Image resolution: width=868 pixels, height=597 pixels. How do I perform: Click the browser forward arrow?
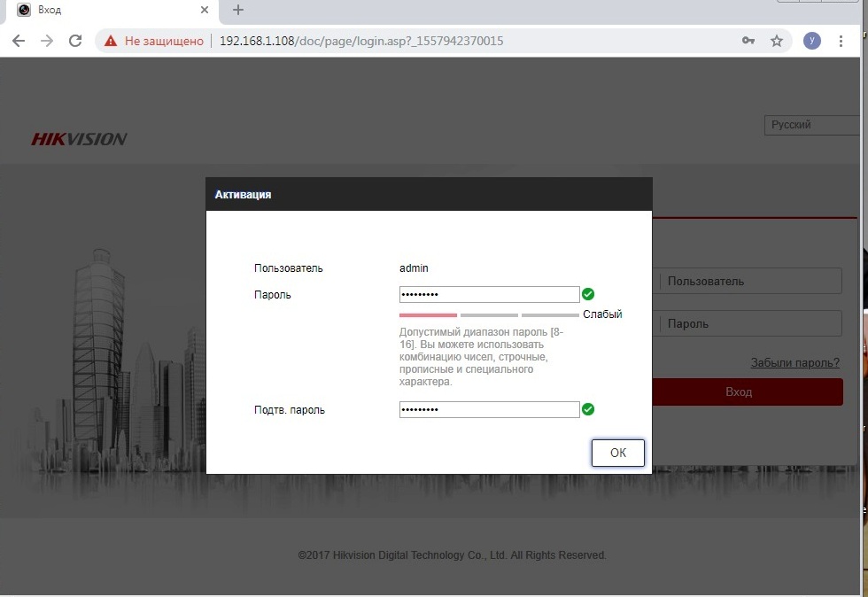click(47, 41)
